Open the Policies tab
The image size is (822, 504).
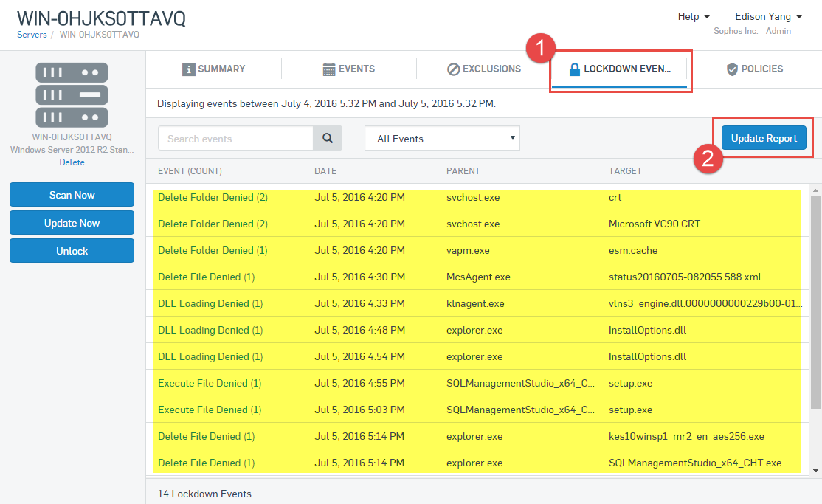(755, 69)
